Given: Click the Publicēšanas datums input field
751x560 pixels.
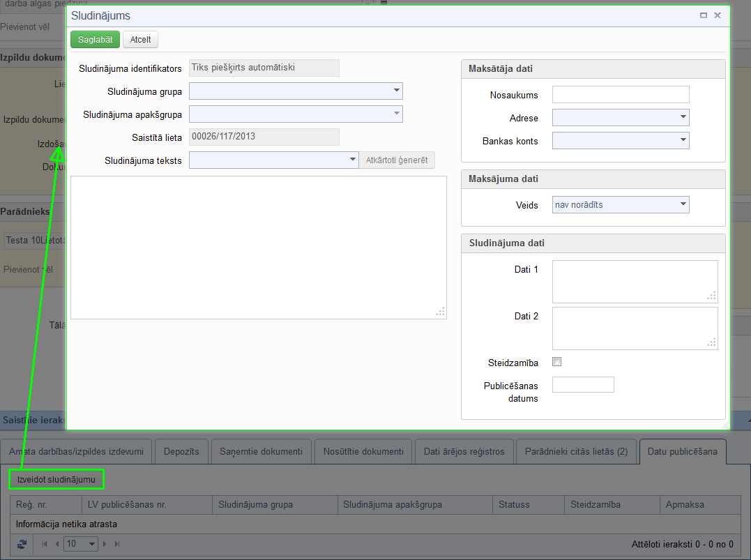Looking at the screenshot, I should 583,385.
